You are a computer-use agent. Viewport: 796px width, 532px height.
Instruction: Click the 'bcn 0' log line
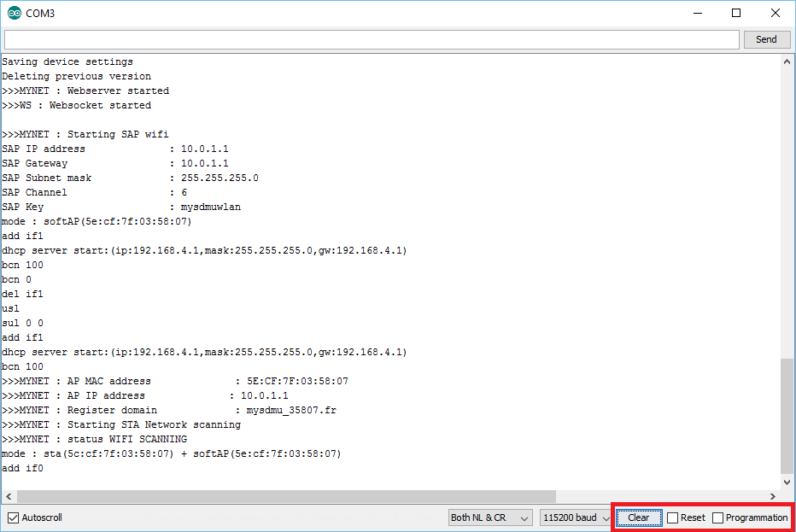click(17, 280)
